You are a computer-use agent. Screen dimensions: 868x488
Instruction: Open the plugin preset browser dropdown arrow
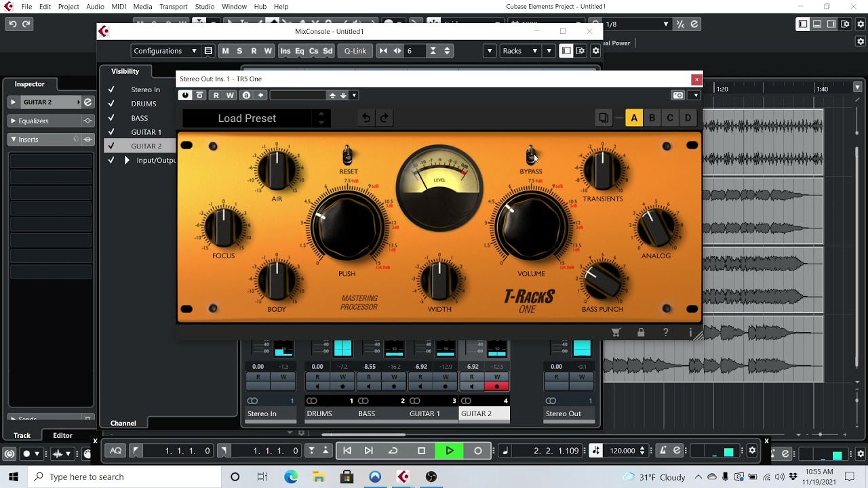tap(354, 96)
